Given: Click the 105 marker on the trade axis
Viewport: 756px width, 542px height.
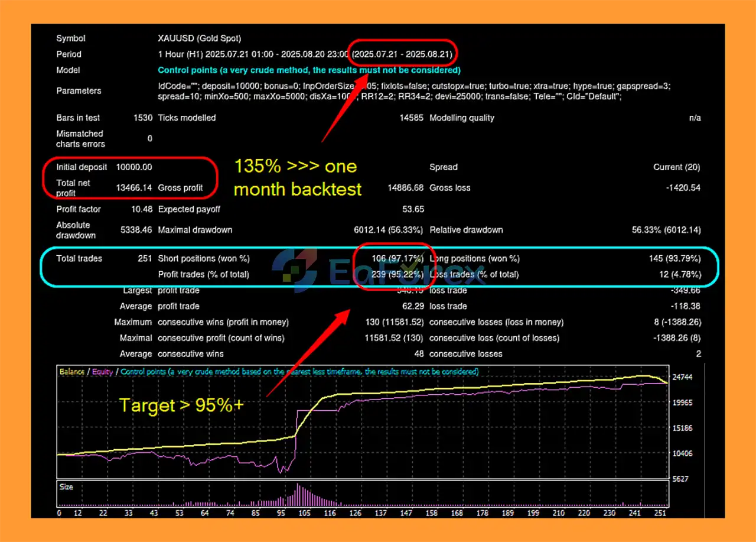Looking at the screenshot, I should (304, 513).
